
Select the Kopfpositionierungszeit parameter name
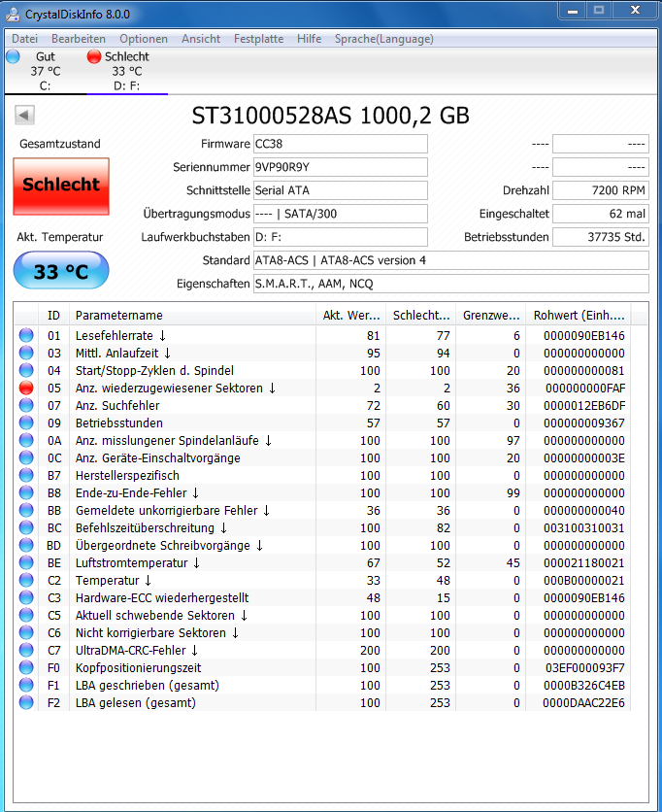[138, 668]
